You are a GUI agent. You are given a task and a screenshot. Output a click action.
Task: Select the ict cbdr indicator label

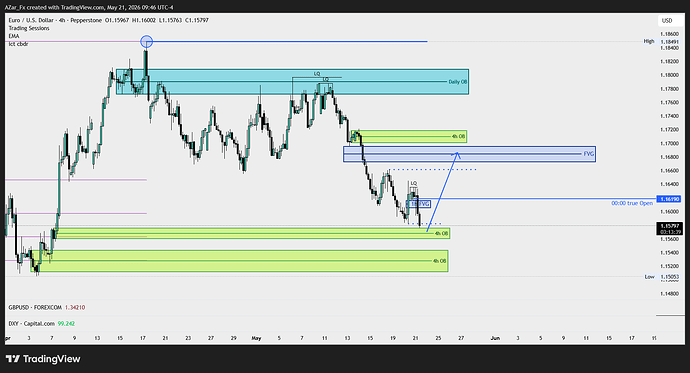click(18, 44)
